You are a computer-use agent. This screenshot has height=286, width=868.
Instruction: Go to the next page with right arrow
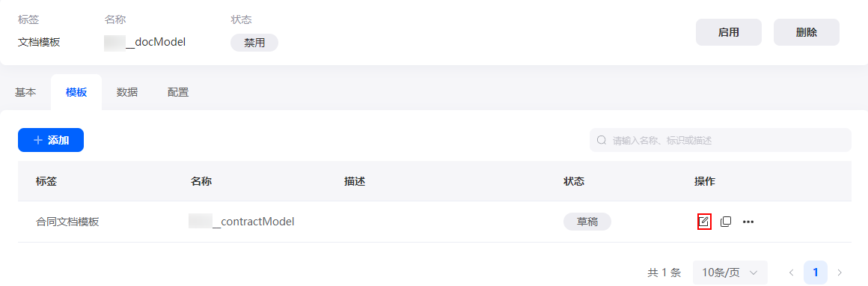840,273
